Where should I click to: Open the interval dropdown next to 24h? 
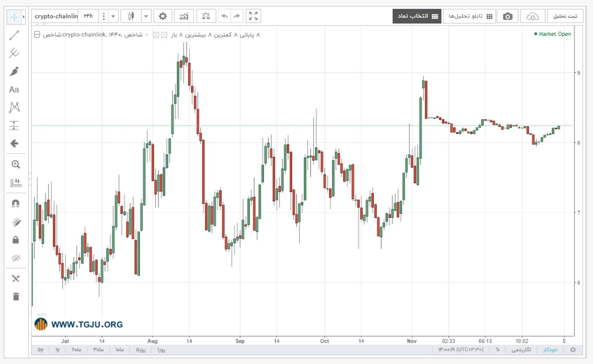pos(113,16)
